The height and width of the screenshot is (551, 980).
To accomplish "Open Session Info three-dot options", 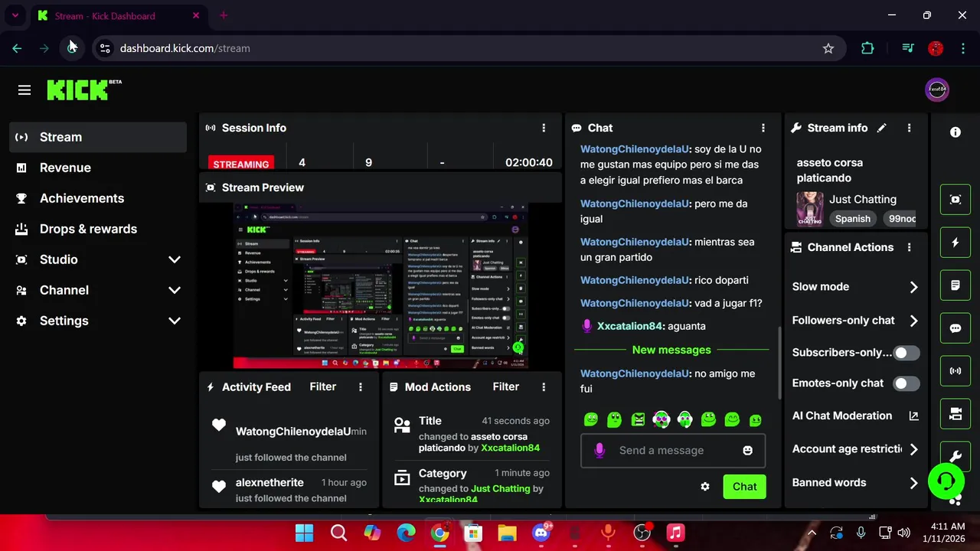I will tap(544, 128).
